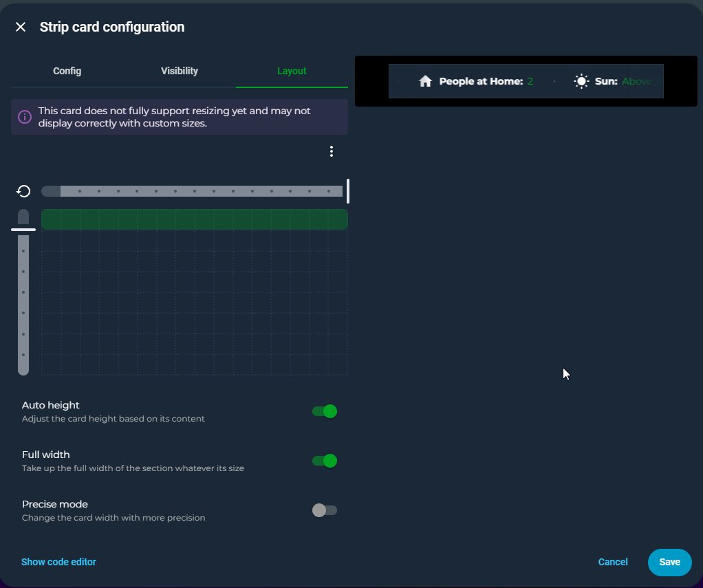703x588 pixels.
Task: Click the info icon in the resize warning
Action: pyautogui.click(x=25, y=117)
